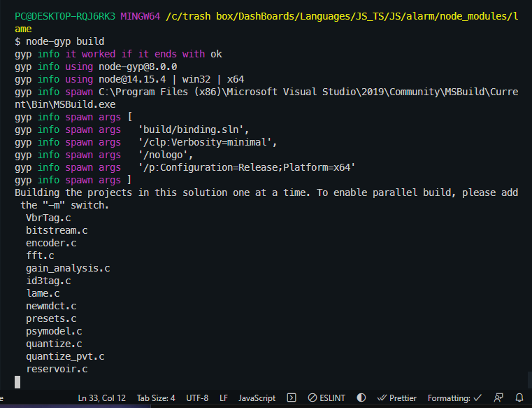Viewport: 532px width, 408px height.
Task: Open the Tab Size: 4 indentation setting
Action: [x=156, y=398]
